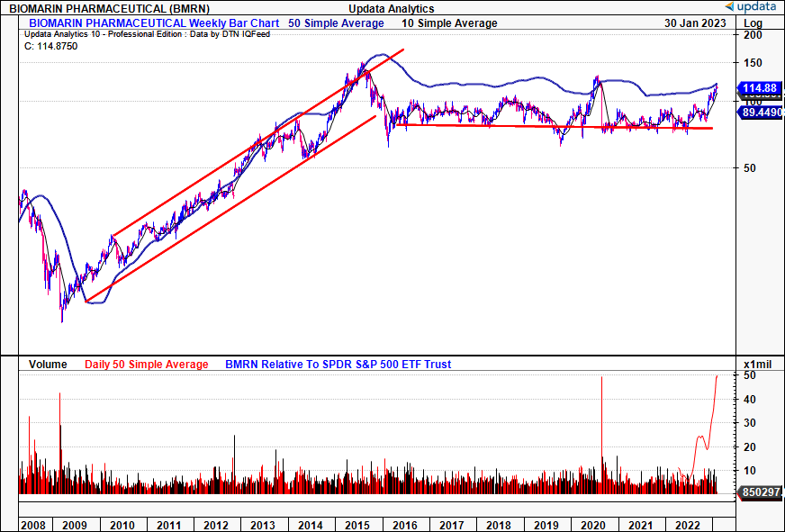Click the 2021 year on the time axis
This screenshot has height=532, width=785.
[x=640, y=526]
